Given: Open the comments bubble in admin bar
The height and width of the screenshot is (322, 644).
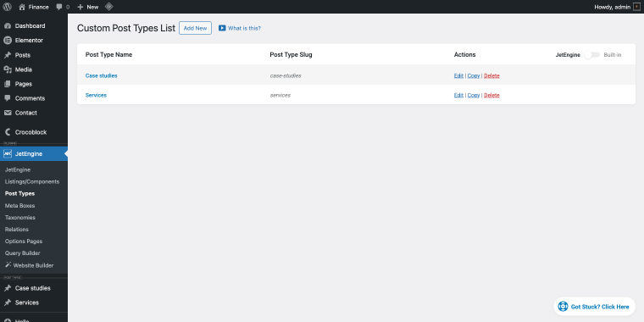Looking at the screenshot, I should coord(59,7).
